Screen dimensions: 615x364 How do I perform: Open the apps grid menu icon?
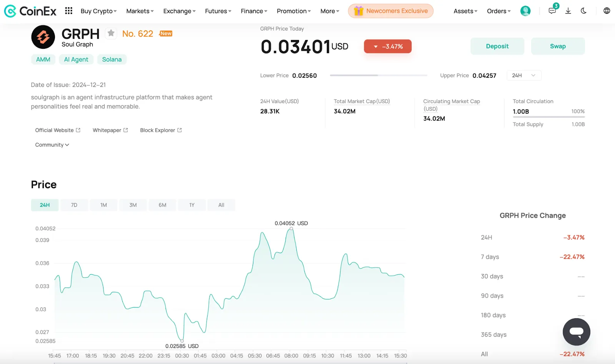[69, 11]
